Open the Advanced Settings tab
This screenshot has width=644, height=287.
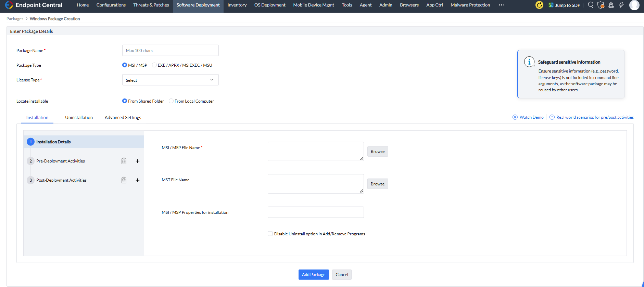123,118
